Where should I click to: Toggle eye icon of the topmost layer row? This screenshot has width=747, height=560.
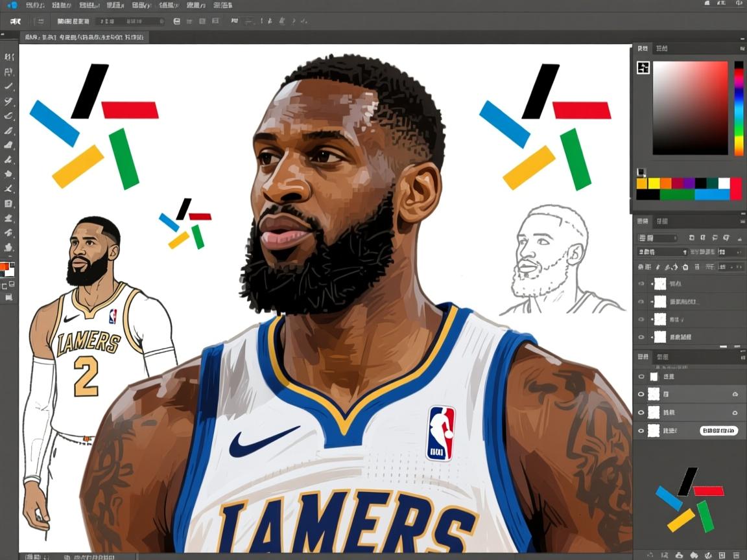[641, 284]
